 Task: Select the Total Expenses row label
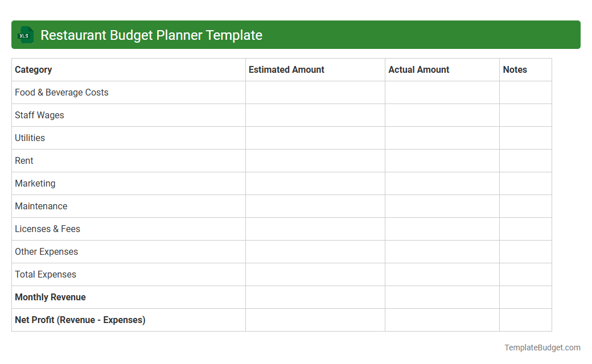coord(45,274)
